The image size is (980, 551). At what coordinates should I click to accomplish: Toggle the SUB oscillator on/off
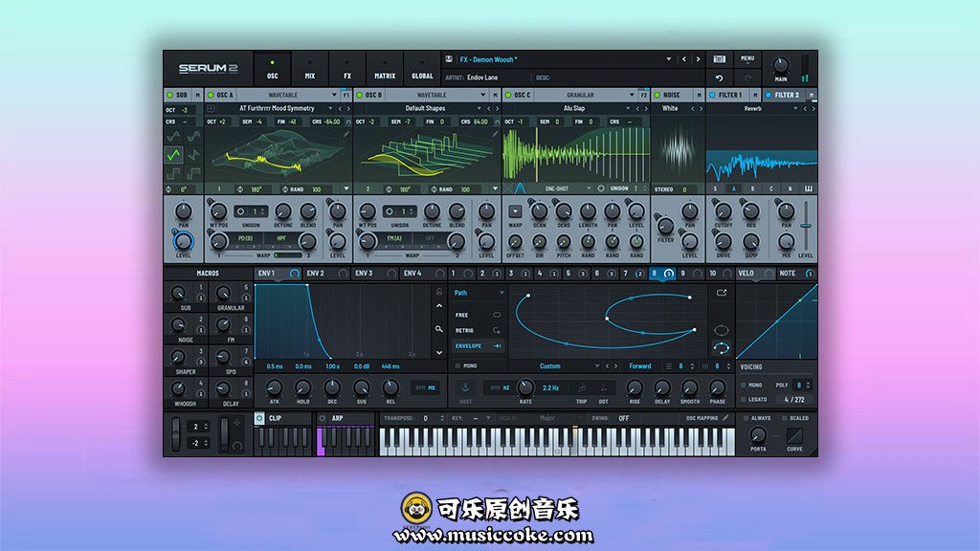coord(169,95)
